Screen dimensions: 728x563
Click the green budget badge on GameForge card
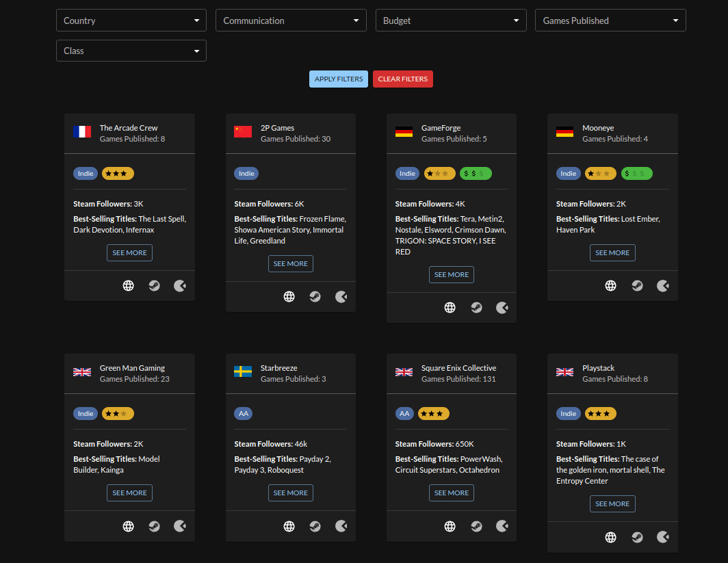tap(476, 174)
